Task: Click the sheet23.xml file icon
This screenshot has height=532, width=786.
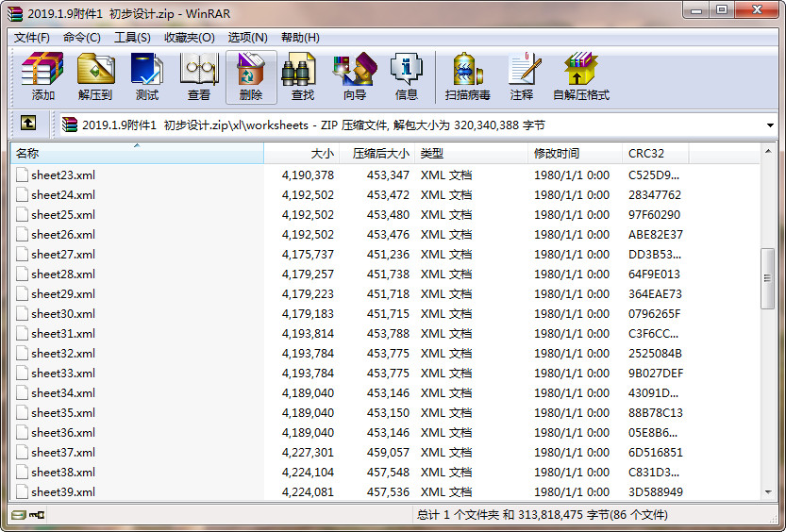Action: tap(22, 175)
